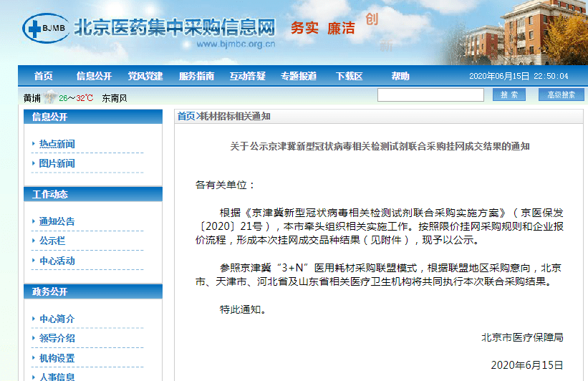Open 首页 in the top navigation bar
Image resolution: width=588 pixels, height=381 pixels.
[44, 76]
